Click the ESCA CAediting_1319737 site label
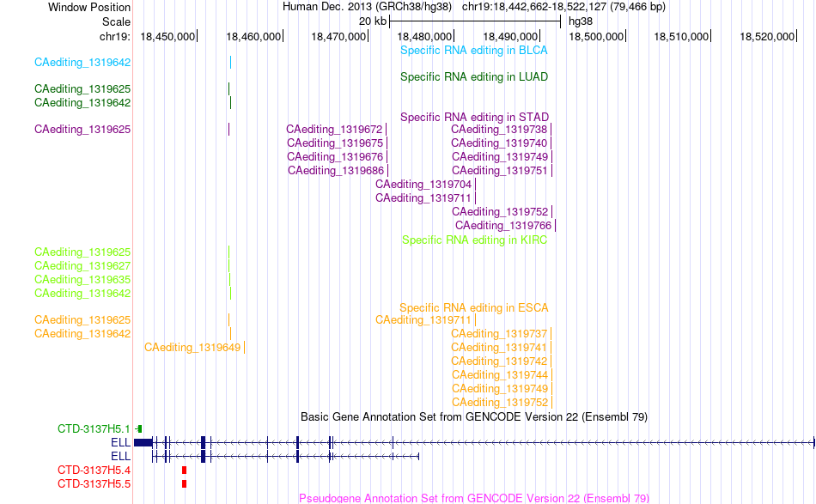 tap(498, 333)
